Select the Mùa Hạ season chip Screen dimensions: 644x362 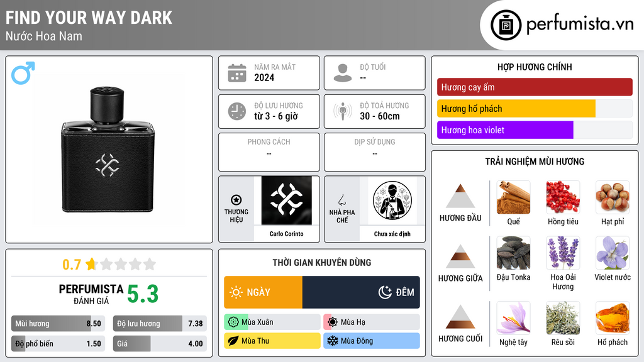372,322
